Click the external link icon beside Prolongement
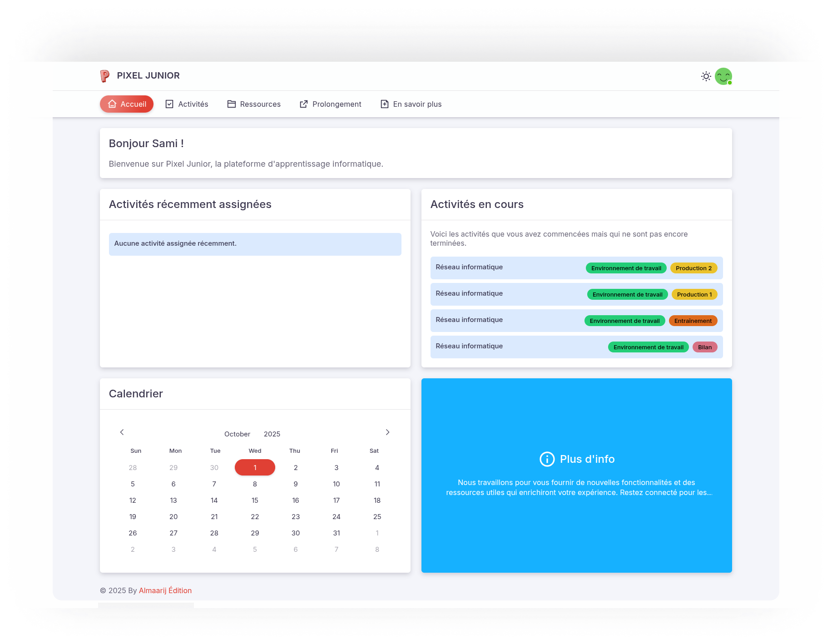The height and width of the screenshot is (644, 832). 304,104
